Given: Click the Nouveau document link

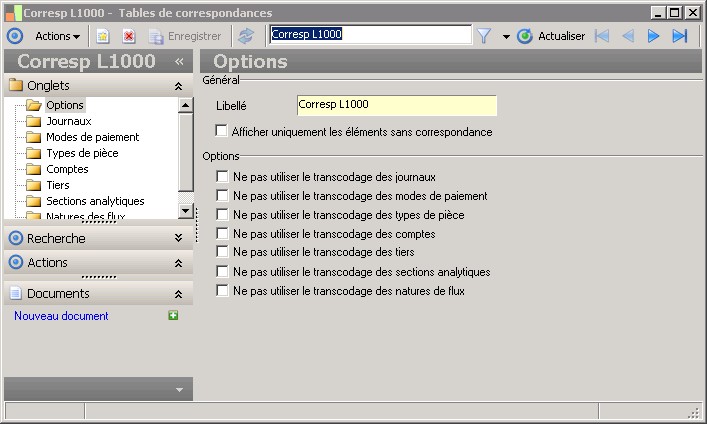Looking at the screenshot, I should click(x=61, y=316).
